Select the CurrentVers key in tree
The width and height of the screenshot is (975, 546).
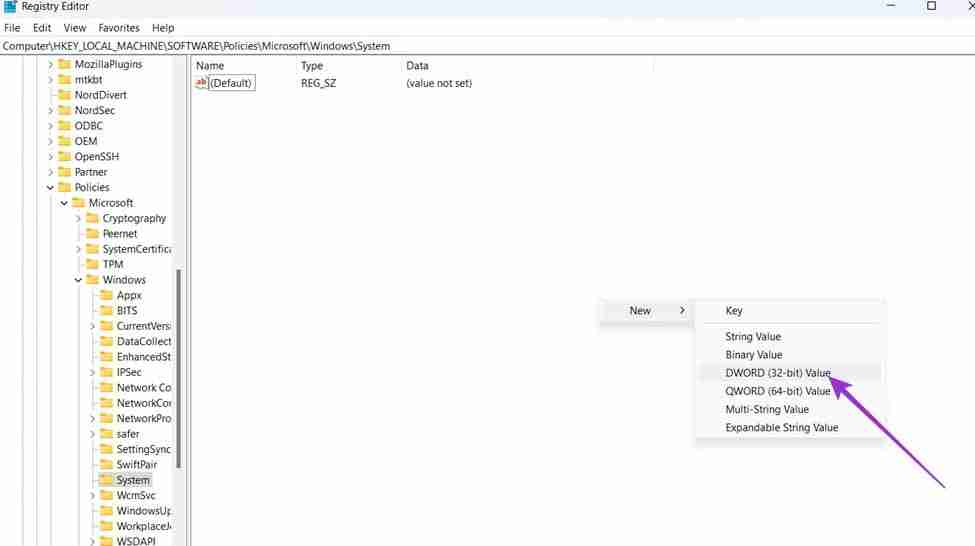tap(143, 326)
